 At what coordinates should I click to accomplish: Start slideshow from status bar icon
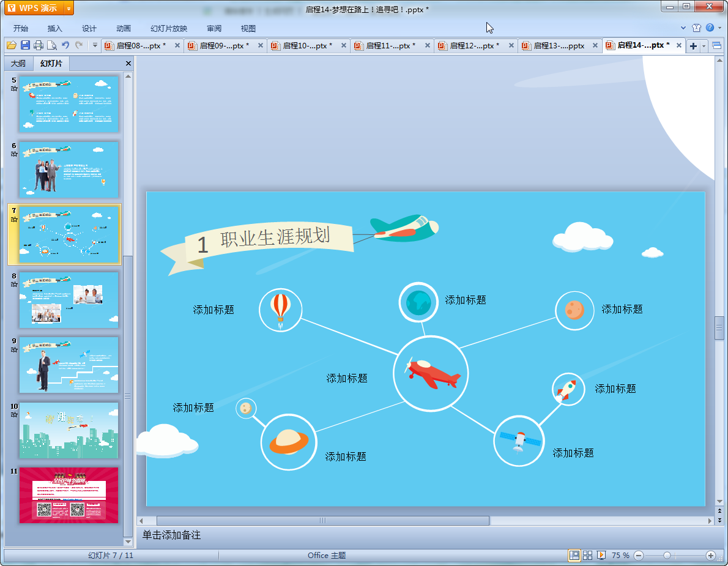[601, 555]
